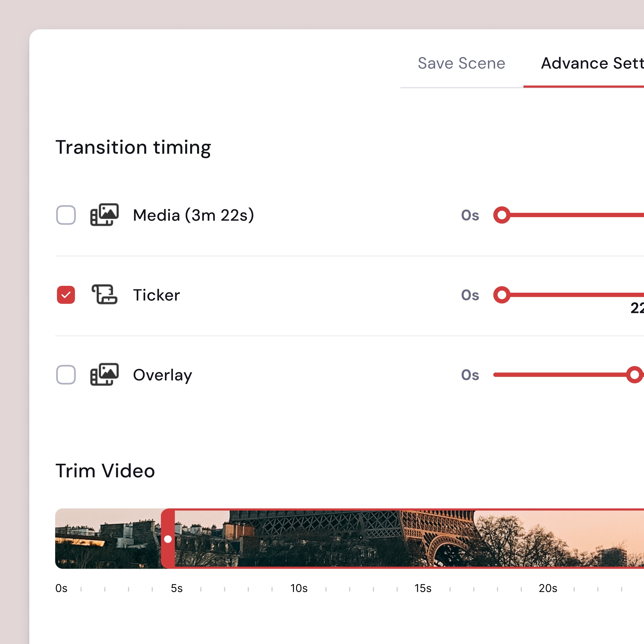
Task: Uncheck the Ticker checkbox
Action: pos(66,295)
